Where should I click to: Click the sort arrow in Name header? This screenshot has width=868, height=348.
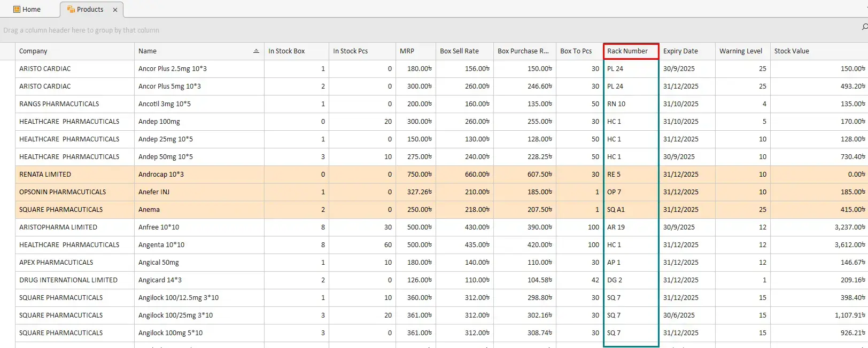point(256,51)
